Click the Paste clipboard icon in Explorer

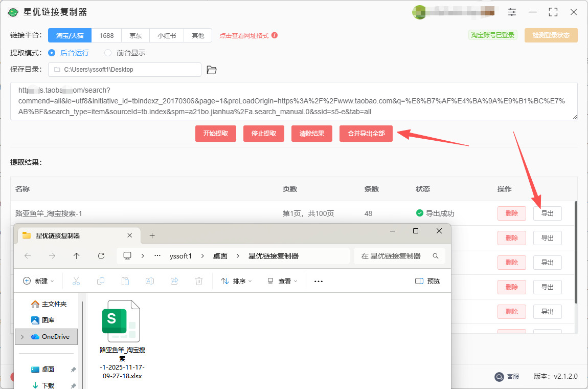tap(125, 281)
